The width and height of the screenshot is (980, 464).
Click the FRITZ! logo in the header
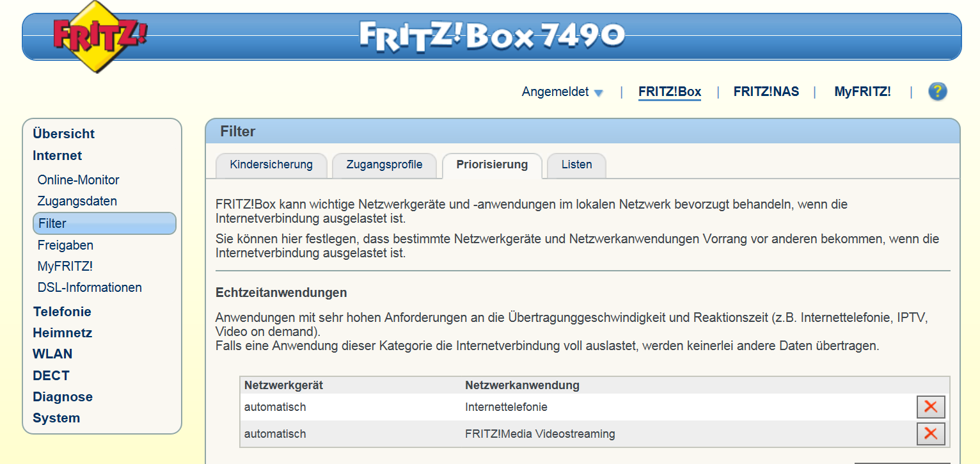click(x=100, y=37)
